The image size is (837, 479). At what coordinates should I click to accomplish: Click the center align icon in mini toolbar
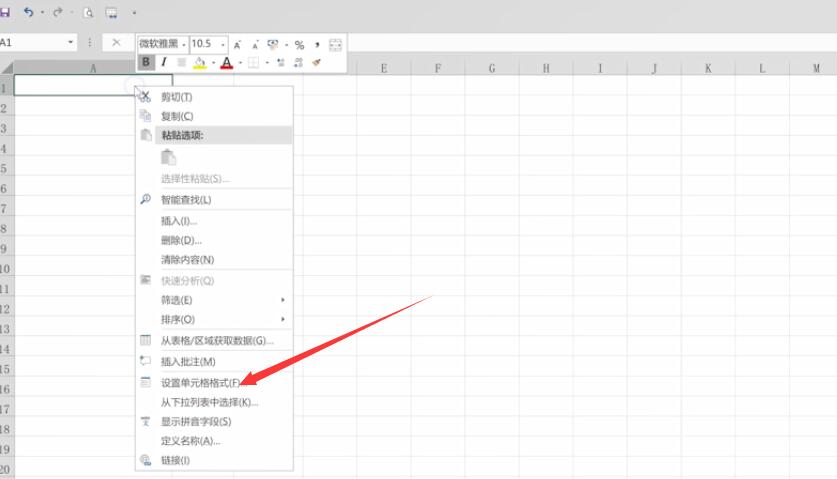181,62
